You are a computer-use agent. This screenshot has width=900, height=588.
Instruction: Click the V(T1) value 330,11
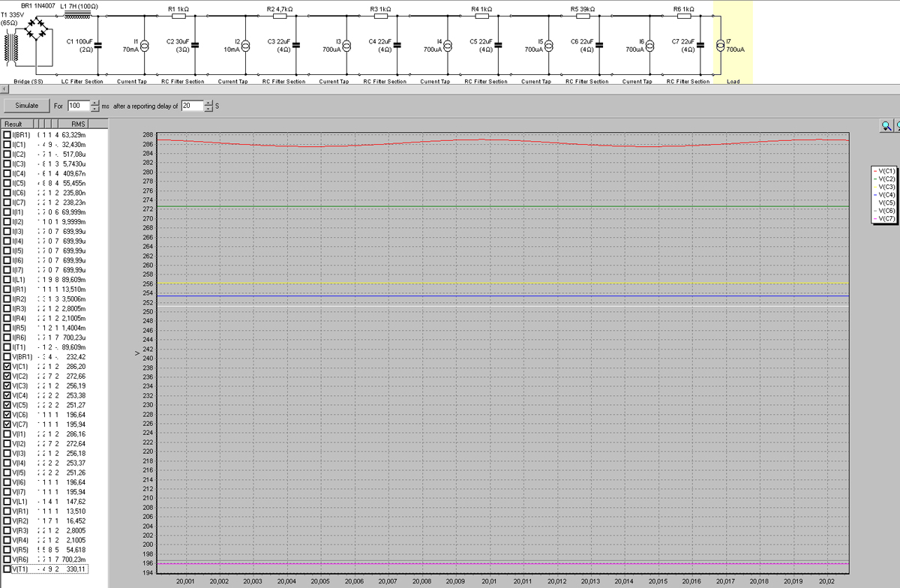[76, 570]
